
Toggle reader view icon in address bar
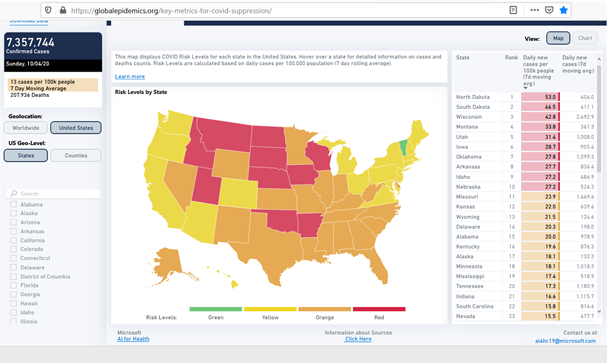[x=513, y=10]
